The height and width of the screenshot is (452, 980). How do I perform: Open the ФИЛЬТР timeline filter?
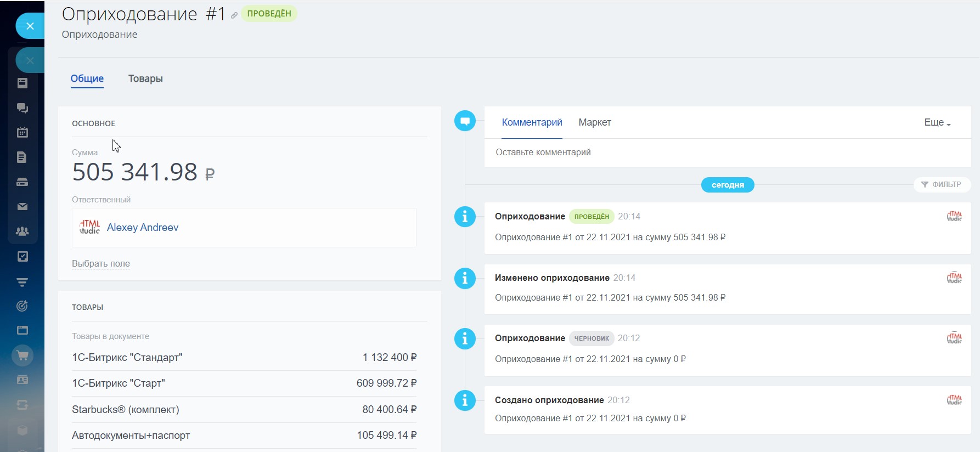pos(942,185)
